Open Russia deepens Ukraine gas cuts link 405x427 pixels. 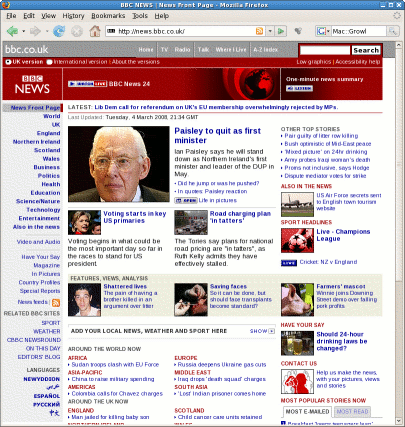222,364
